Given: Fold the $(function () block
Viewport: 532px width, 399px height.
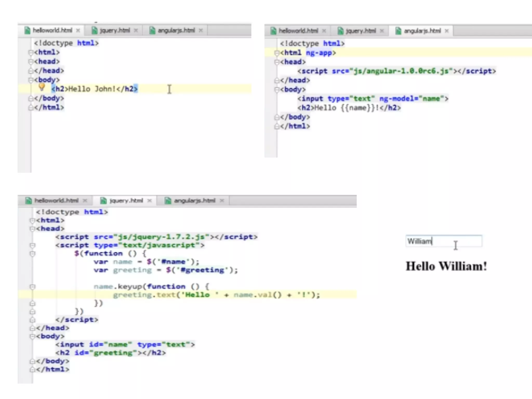Looking at the screenshot, I should click(x=32, y=254).
